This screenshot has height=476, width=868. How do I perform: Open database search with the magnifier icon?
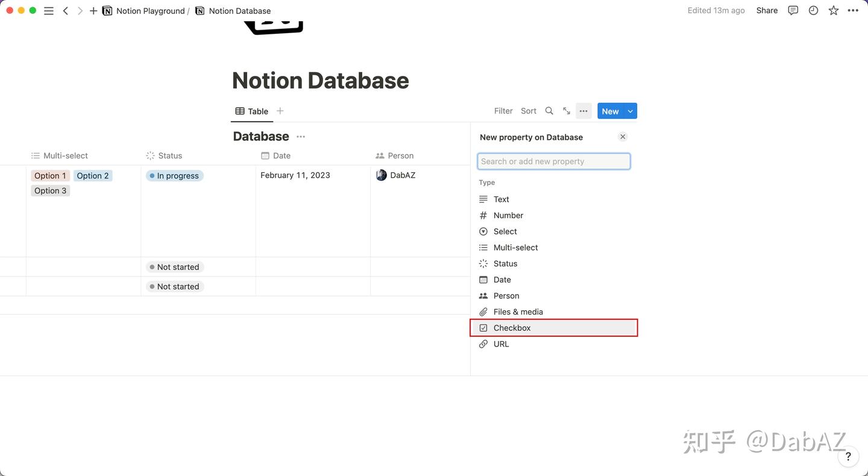click(x=549, y=111)
